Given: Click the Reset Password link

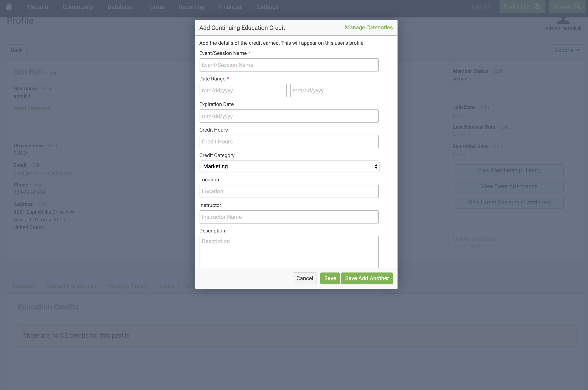Looking at the screenshot, I should pyautogui.click(x=32, y=108).
